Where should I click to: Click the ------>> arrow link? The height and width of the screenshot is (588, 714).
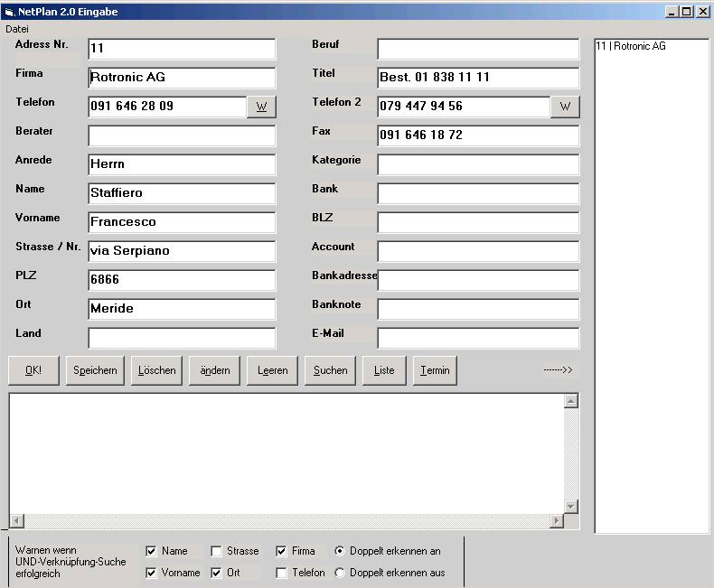click(x=558, y=370)
